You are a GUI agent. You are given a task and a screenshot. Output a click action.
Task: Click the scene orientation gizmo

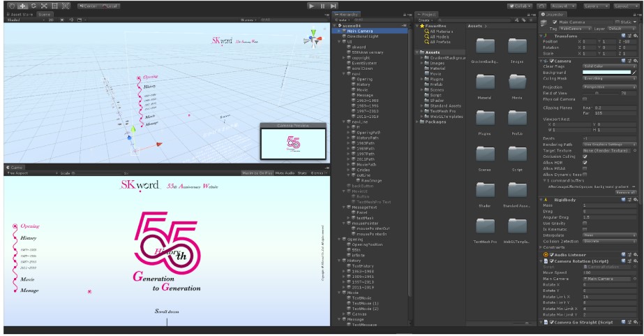click(x=313, y=39)
